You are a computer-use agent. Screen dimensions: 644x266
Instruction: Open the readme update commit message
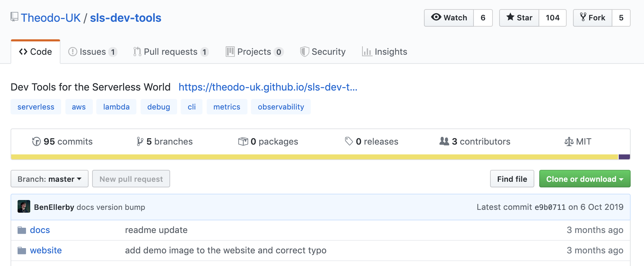tap(156, 230)
